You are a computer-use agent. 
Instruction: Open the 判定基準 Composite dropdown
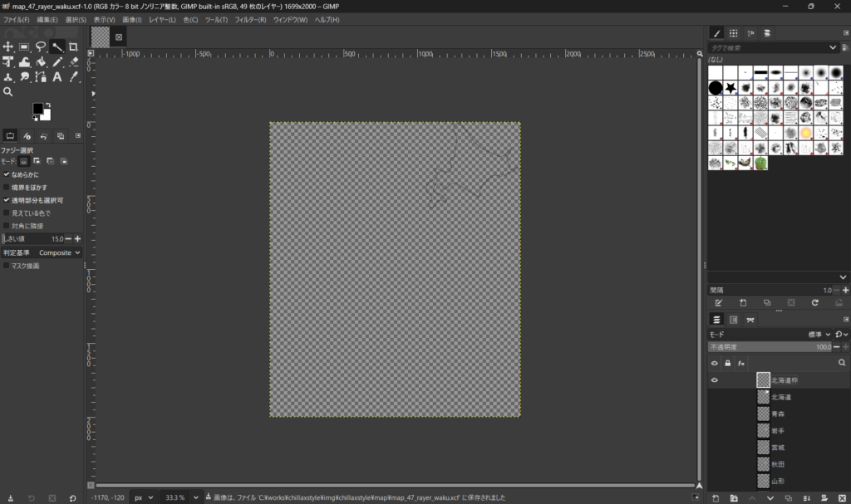pyautogui.click(x=61, y=252)
